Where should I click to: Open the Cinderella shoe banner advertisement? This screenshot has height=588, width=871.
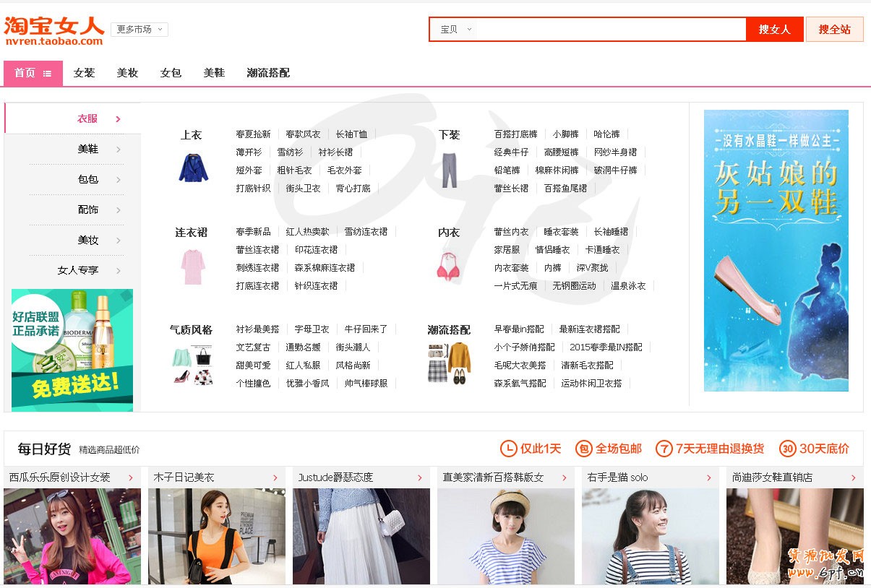776,251
